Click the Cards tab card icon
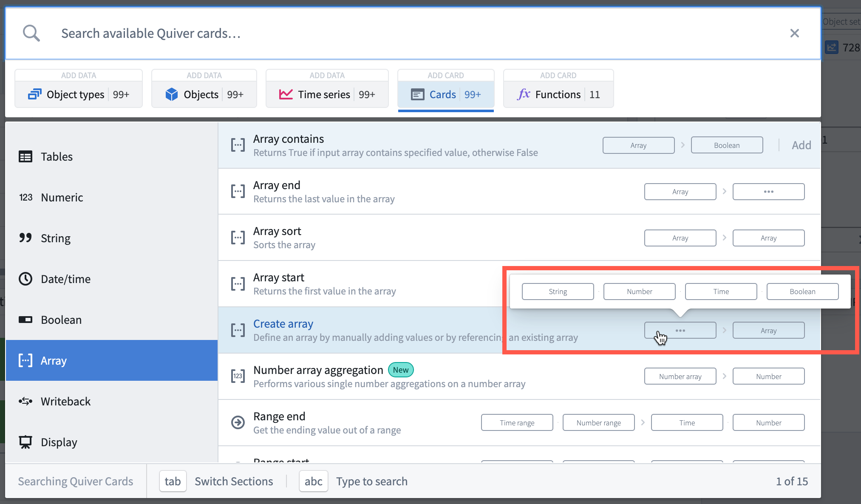Viewport: 861px width, 504px height. coord(418,94)
